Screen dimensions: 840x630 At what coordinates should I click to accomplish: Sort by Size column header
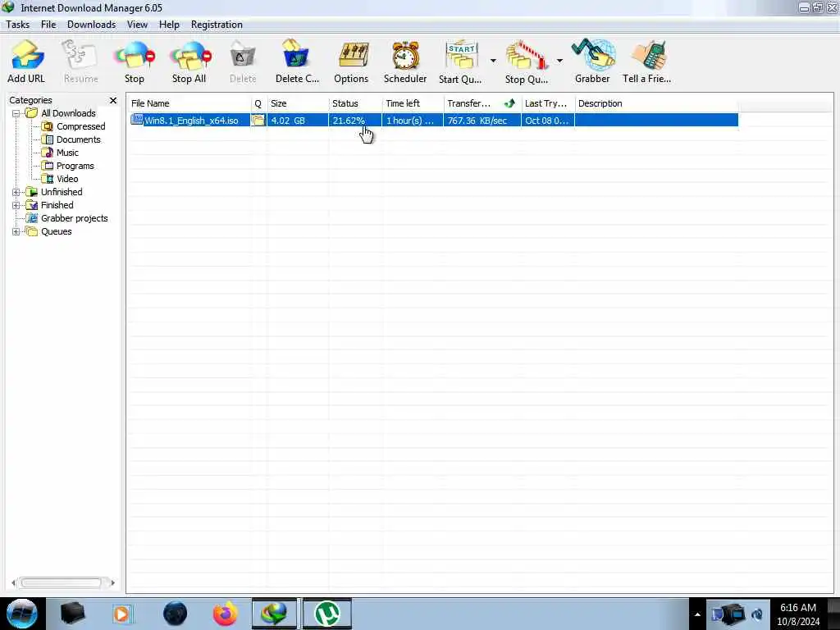(x=297, y=103)
